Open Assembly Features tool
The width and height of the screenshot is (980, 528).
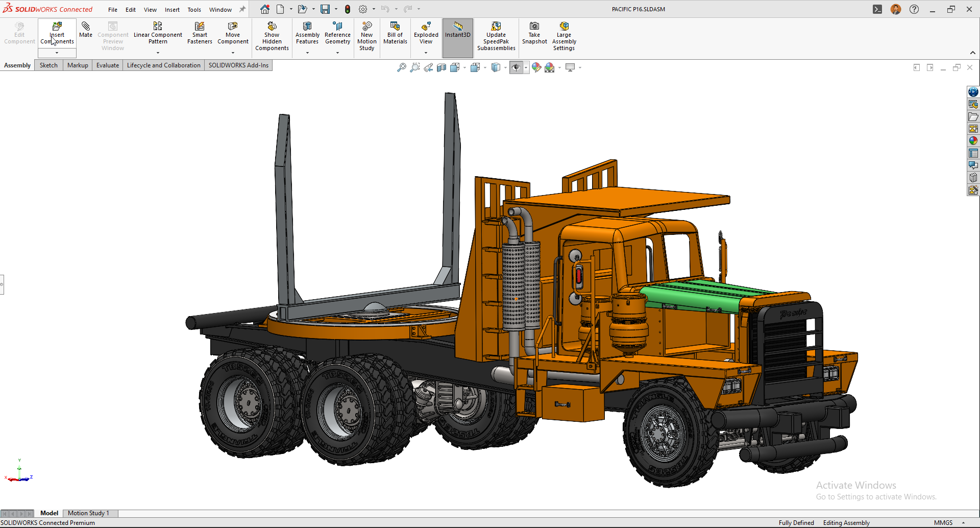coord(307,33)
